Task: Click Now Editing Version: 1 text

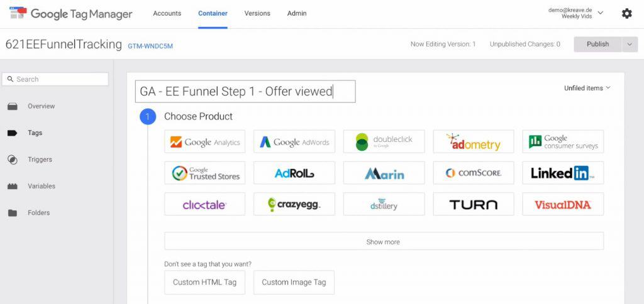Action: [x=443, y=45]
